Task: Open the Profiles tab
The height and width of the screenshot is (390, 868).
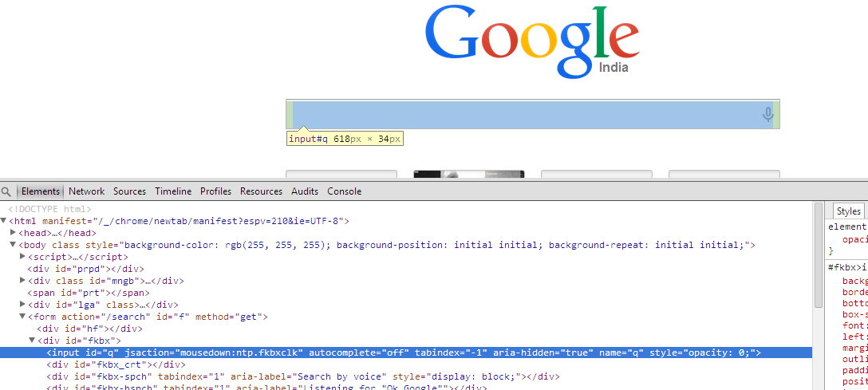Action: 216,191
